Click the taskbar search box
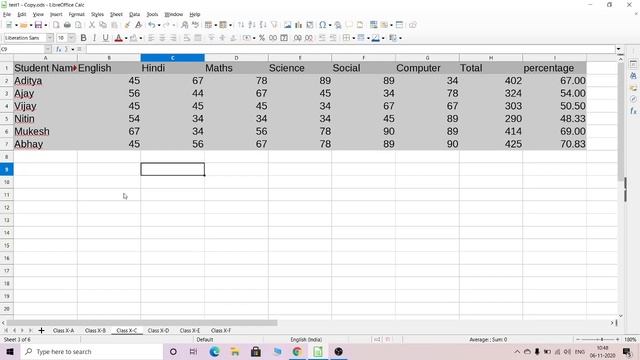This screenshot has height=360, width=640. [x=91, y=351]
